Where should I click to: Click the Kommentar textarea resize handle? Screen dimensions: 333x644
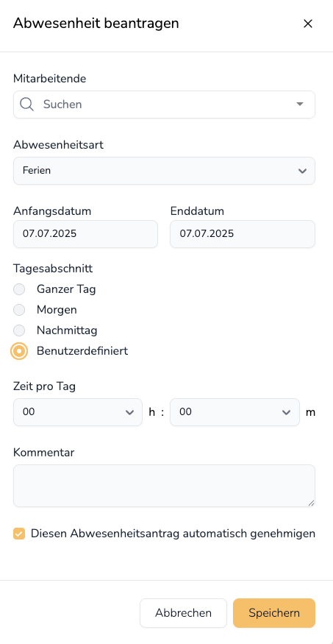click(x=311, y=503)
